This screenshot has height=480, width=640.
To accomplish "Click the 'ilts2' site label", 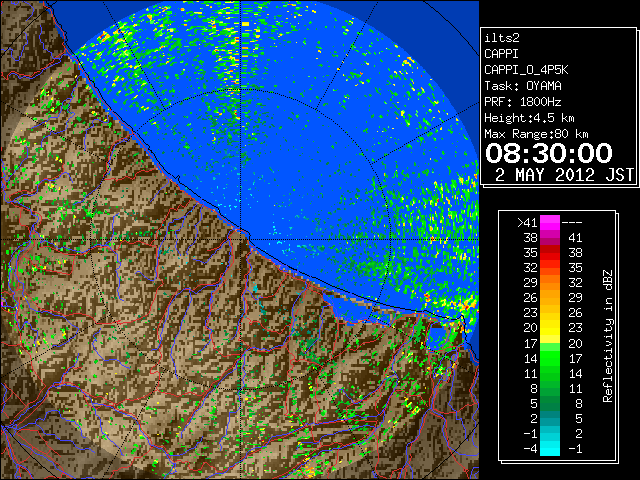I will coord(502,38).
